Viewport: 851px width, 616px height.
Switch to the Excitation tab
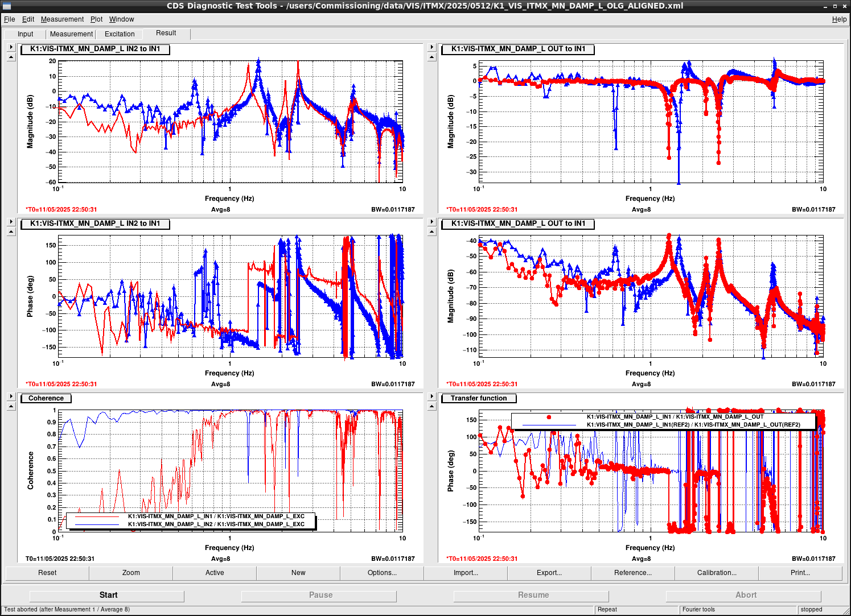120,34
